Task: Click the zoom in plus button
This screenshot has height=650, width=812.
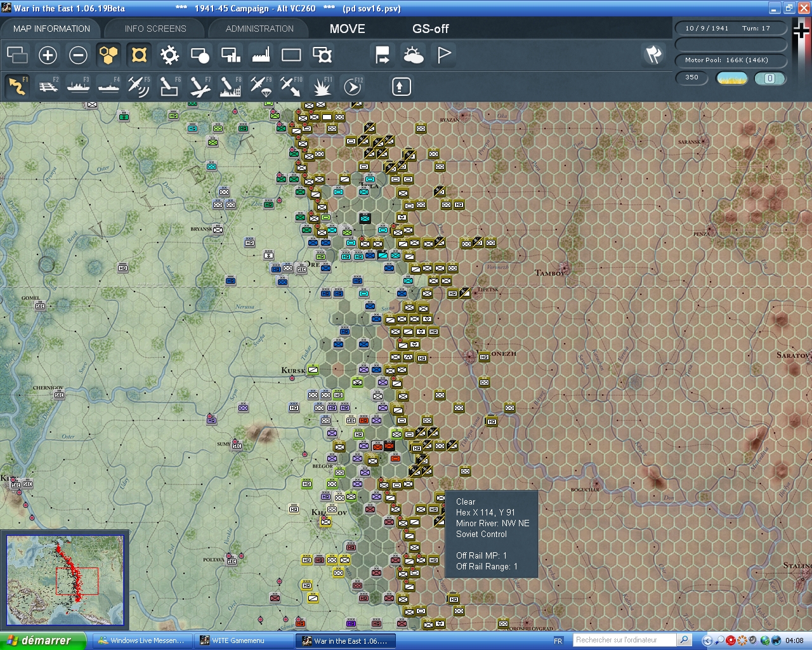Action: tap(48, 55)
